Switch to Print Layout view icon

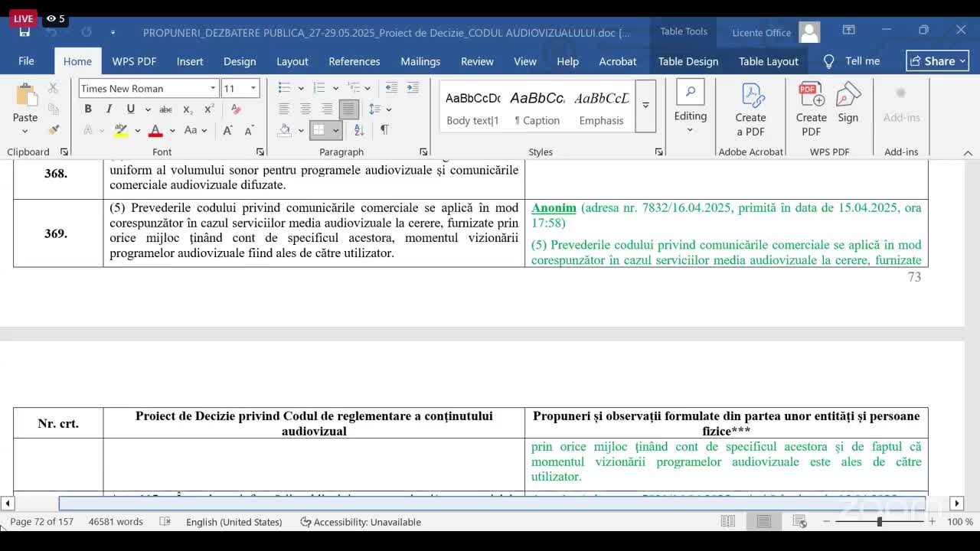(x=764, y=522)
